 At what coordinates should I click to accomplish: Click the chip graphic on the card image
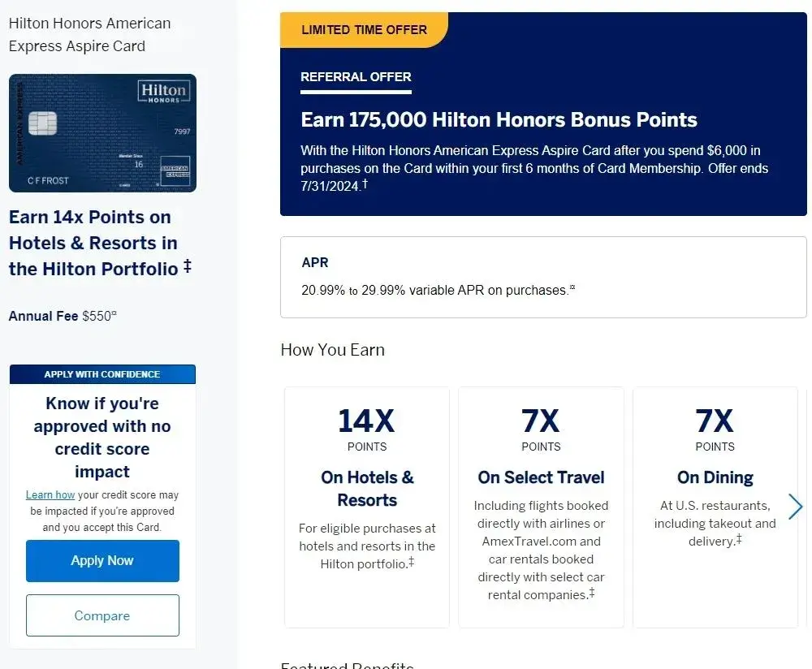tap(42, 123)
